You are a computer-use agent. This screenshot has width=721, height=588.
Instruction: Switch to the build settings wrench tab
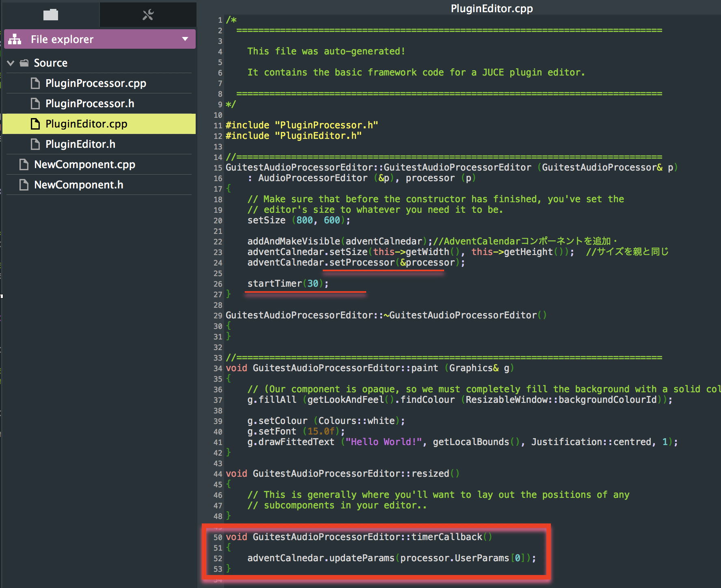[x=148, y=15]
